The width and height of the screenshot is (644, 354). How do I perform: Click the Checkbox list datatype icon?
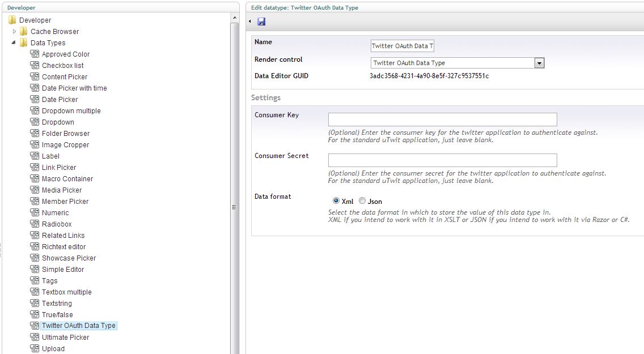coord(35,65)
